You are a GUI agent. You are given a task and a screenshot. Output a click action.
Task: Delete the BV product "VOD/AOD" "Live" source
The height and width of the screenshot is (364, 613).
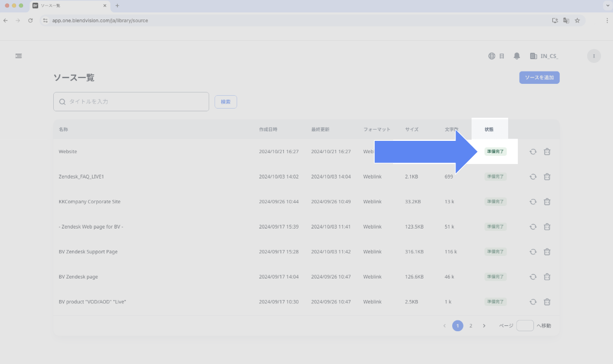[x=547, y=302]
